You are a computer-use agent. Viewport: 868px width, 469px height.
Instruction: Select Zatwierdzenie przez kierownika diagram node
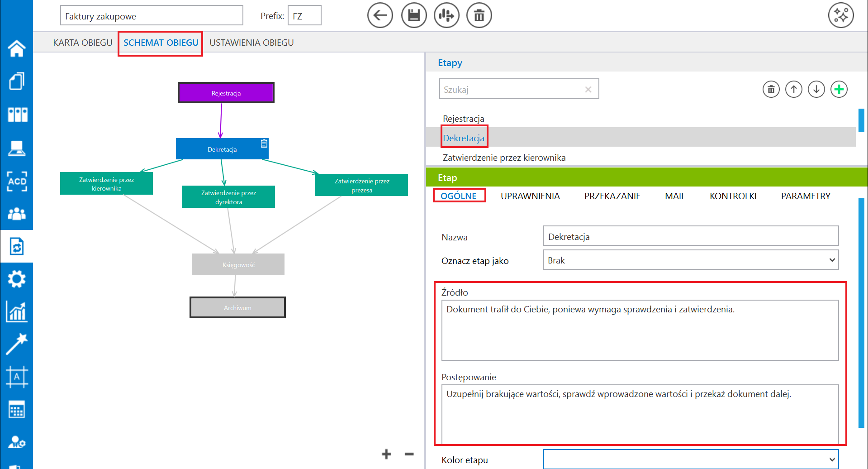[x=106, y=183]
